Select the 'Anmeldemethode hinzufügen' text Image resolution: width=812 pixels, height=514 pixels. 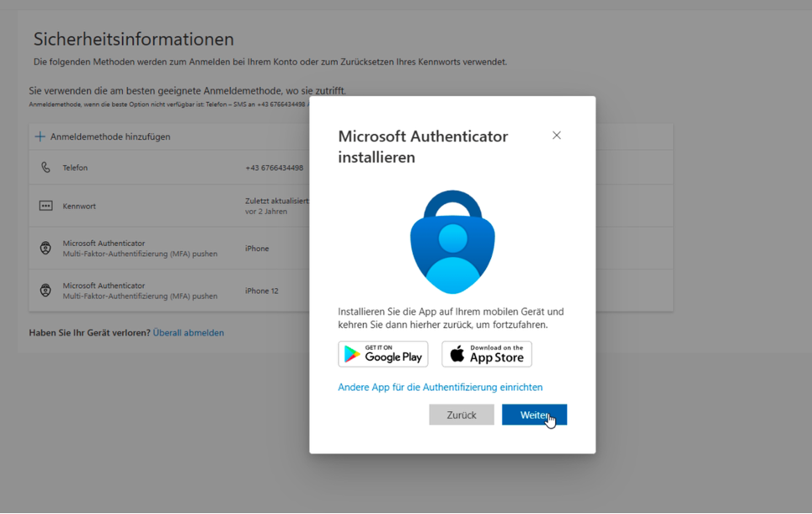[x=110, y=137]
